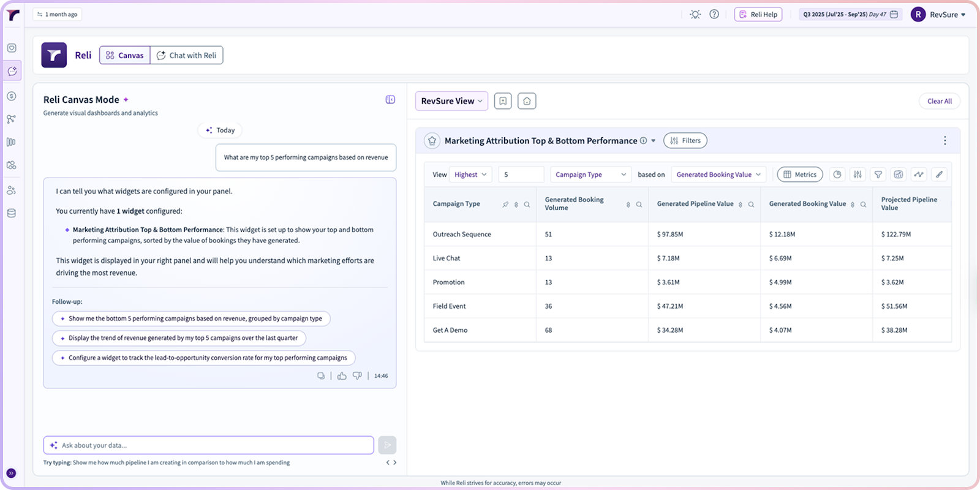Open the Highest view dropdown
Viewport: 980px width, 490px height.
point(470,175)
